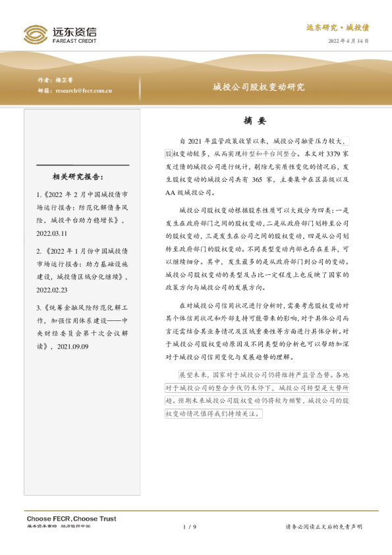This screenshot has width=392, height=555.
Task: Click the 相关研究报告 sidebar heading
Action: [78, 177]
